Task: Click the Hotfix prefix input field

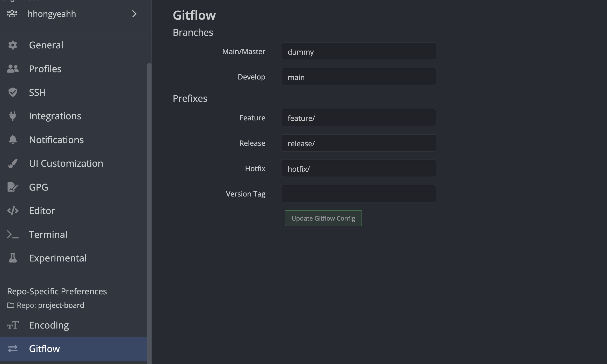Action: [x=358, y=169]
